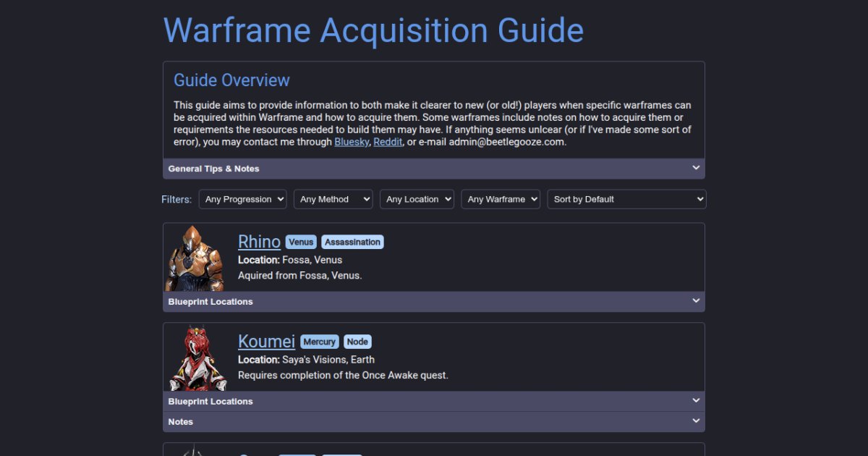Image resolution: width=868 pixels, height=456 pixels.
Task: Click Rhino's portrait thumbnail
Action: click(x=197, y=258)
